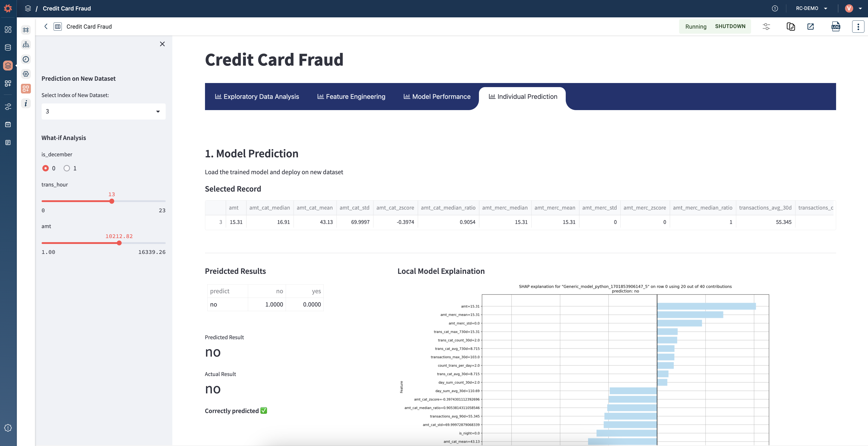Click the SHUTDOWN button
The image size is (868, 446).
point(730,26)
